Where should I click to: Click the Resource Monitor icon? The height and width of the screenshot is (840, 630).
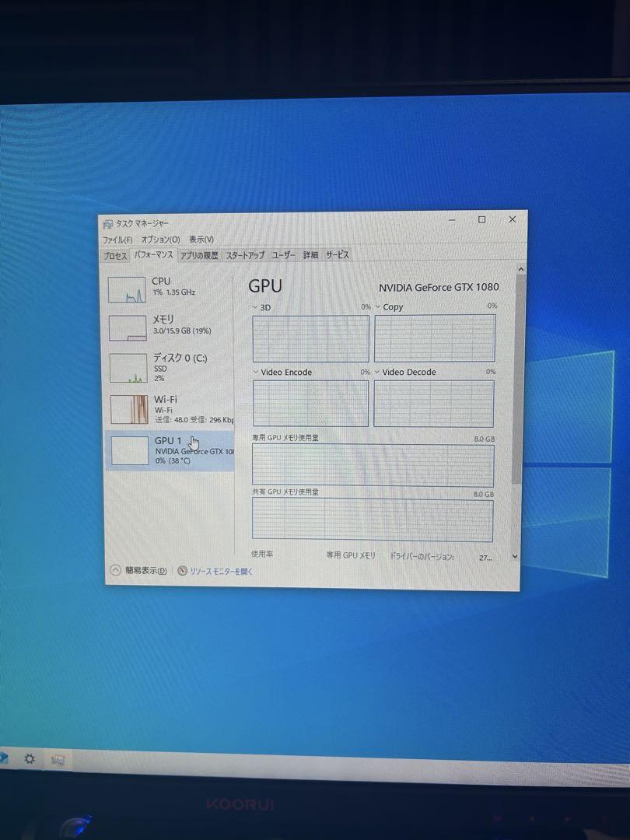tap(182, 571)
